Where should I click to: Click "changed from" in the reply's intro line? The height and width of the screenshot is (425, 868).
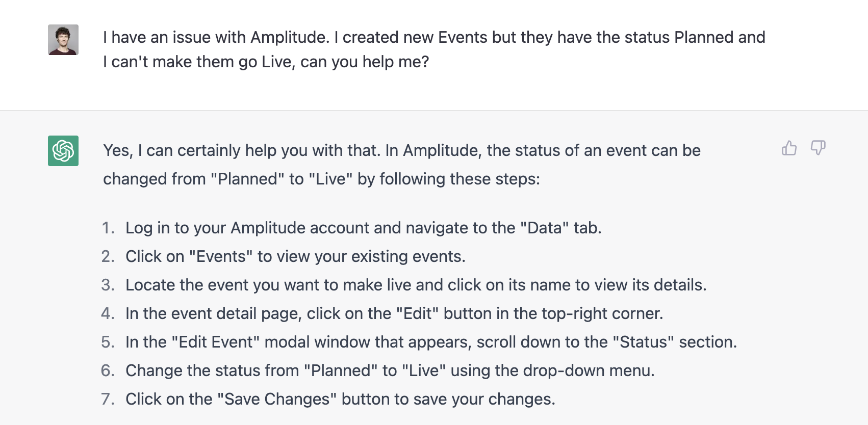tap(154, 179)
